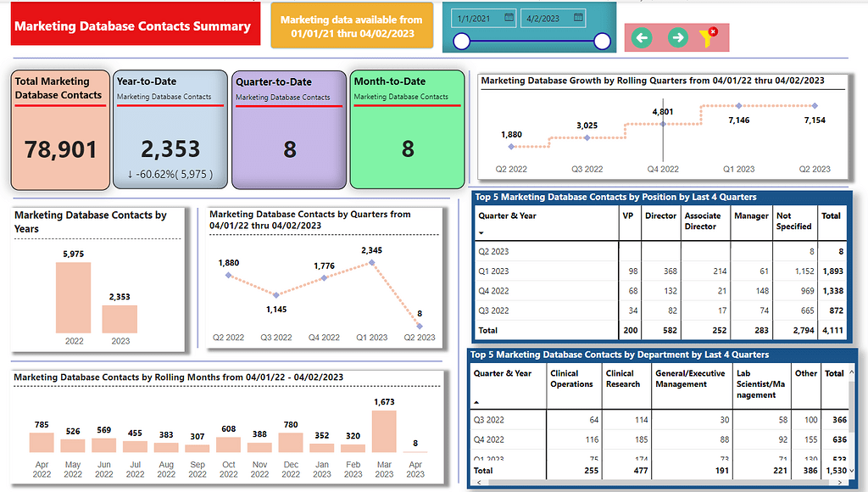Click the green back navigation arrow
The image size is (868, 492).
click(642, 37)
